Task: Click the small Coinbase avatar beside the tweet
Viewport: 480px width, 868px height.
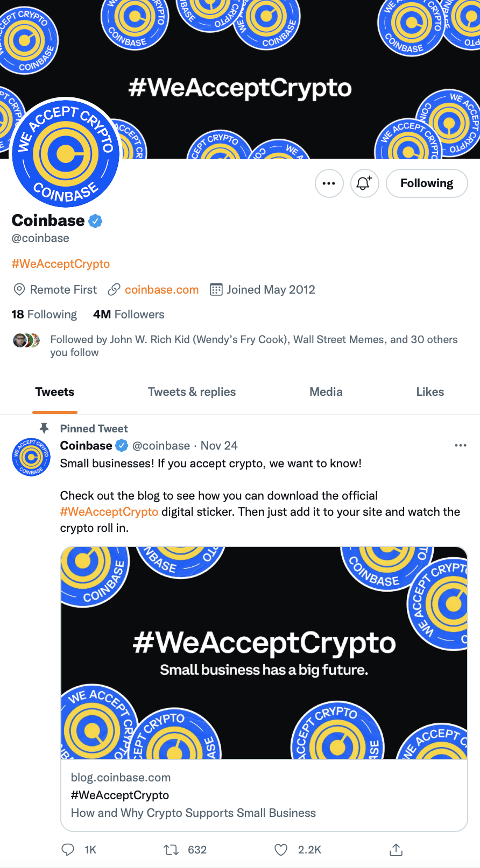Action: point(31,457)
